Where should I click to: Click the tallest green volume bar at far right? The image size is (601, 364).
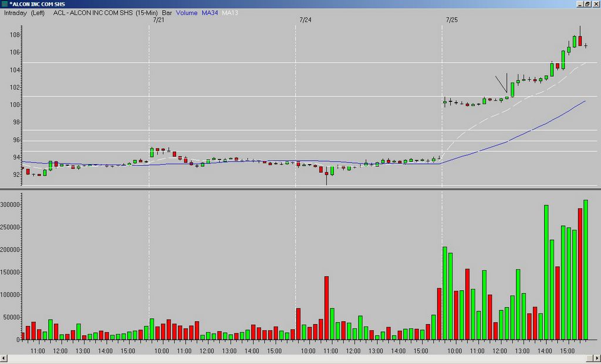(586, 270)
